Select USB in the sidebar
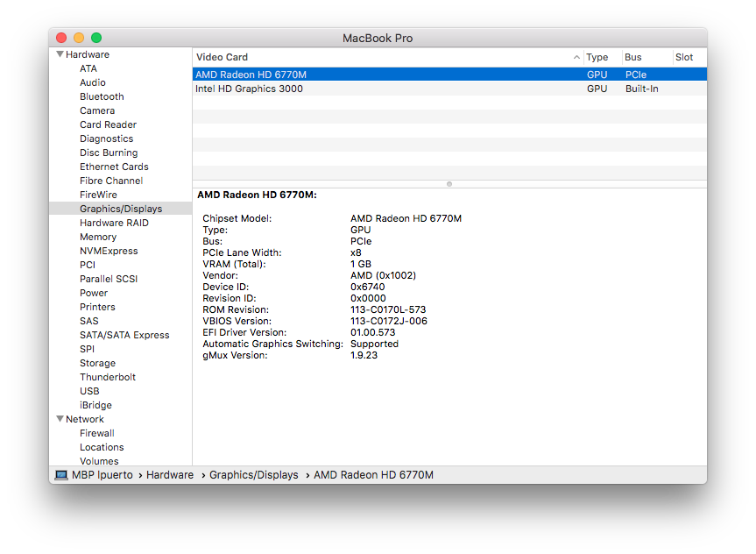 coord(89,390)
